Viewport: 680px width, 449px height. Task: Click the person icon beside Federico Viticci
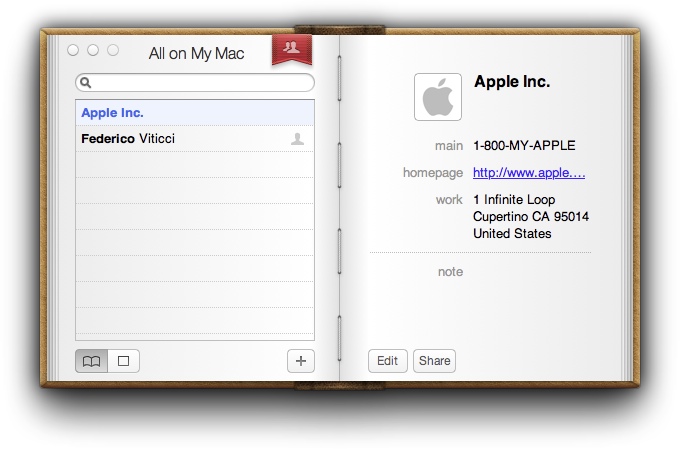point(298,139)
